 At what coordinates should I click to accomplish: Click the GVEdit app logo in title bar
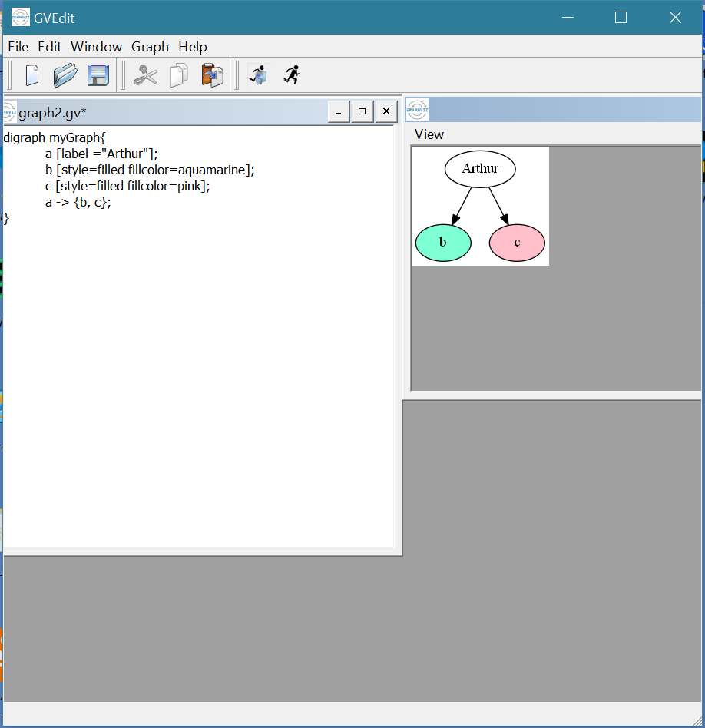click(x=21, y=18)
